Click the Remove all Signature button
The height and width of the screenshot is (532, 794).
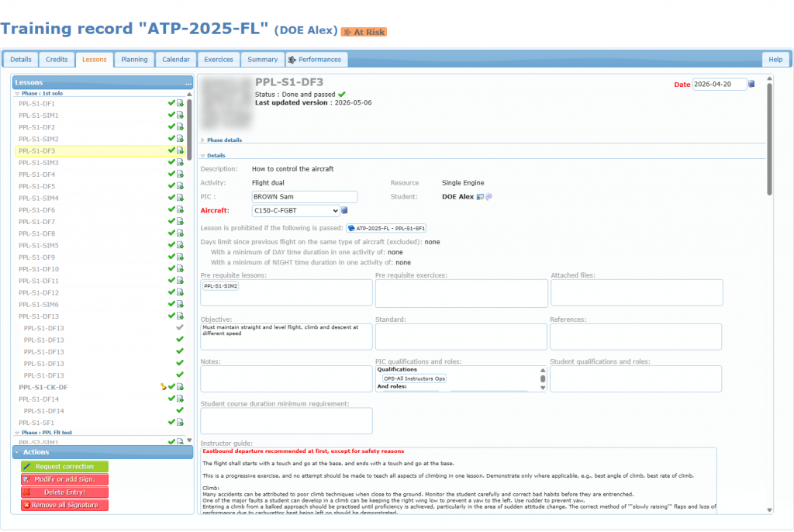point(64,505)
